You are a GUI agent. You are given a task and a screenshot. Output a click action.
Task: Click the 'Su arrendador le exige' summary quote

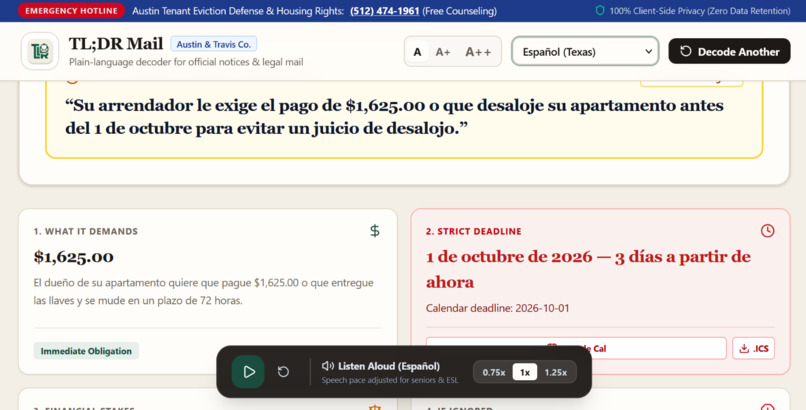[x=394, y=117]
